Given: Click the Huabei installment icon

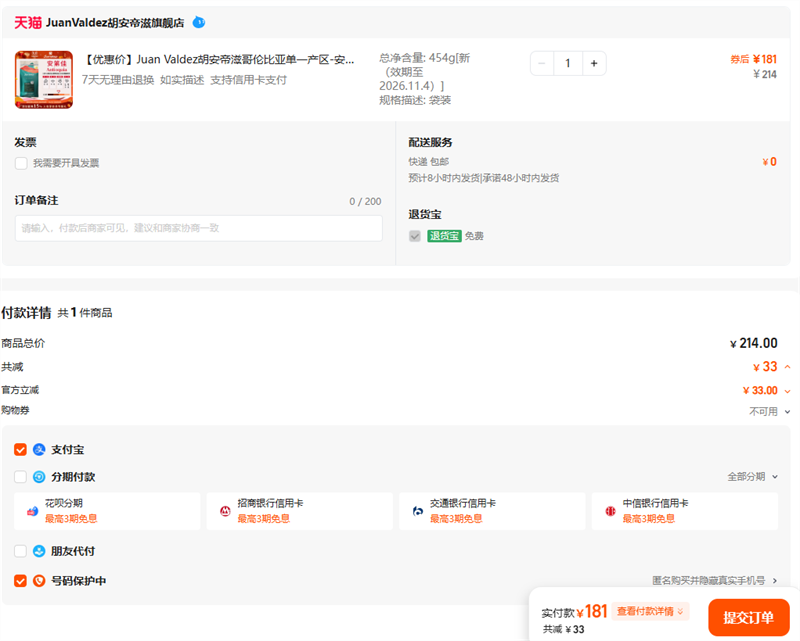Looking at the screenshot, I should (32, 511).
